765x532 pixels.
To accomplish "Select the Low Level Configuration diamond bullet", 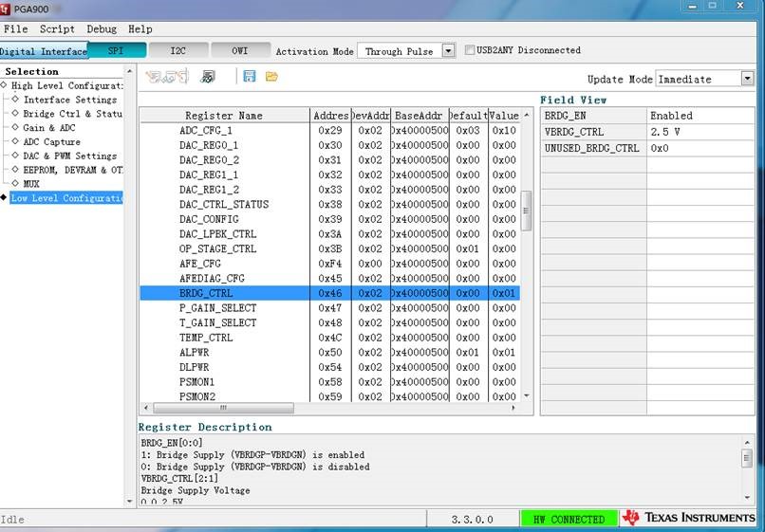I will (x=4, y=197).
